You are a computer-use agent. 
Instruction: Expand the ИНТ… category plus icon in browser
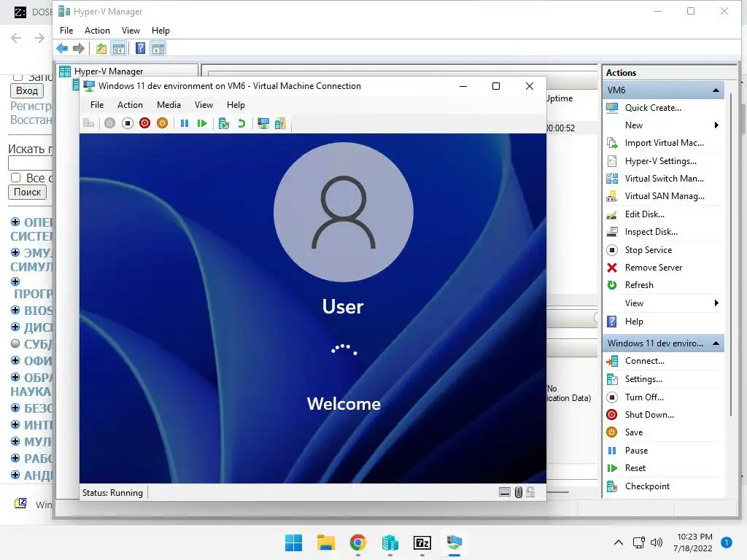tap(15, 424)
